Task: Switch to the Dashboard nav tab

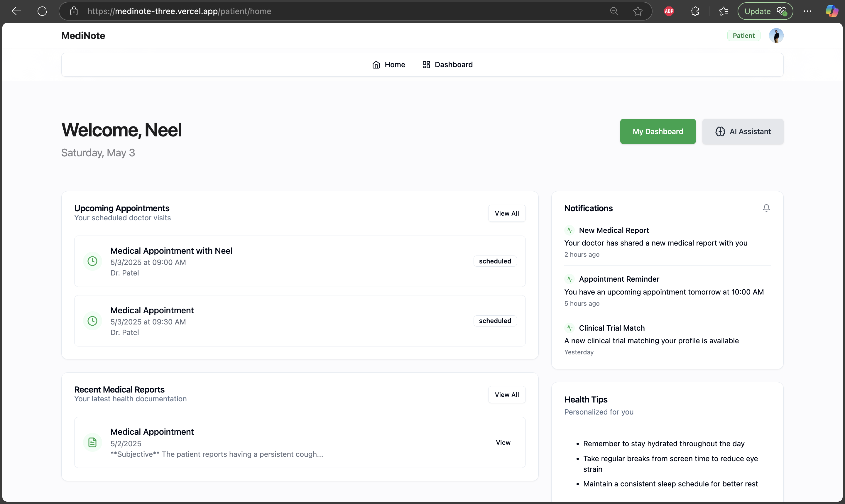Action: pos(447,65)
